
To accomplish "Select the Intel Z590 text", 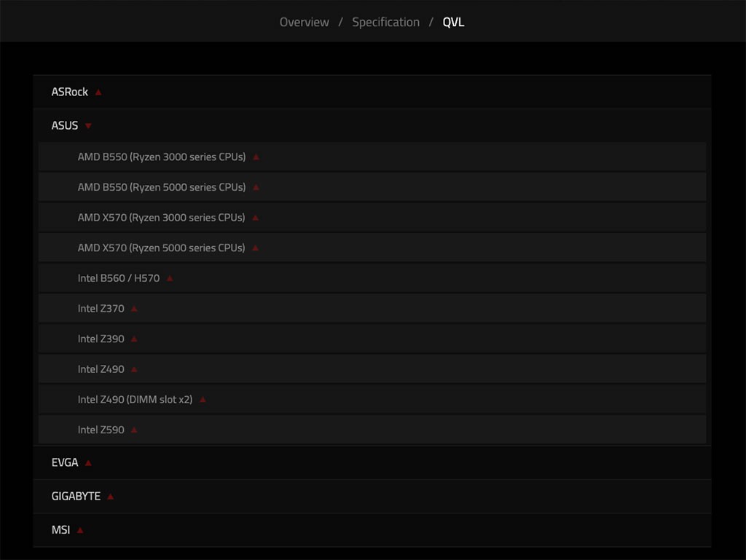I will click(101, 430).
